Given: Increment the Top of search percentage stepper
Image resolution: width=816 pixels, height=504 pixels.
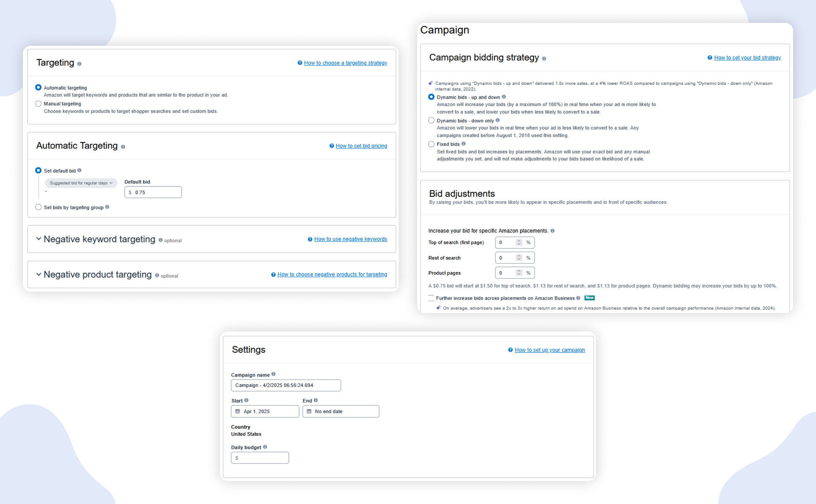Looking at the screenshot, I should [518, 241].
